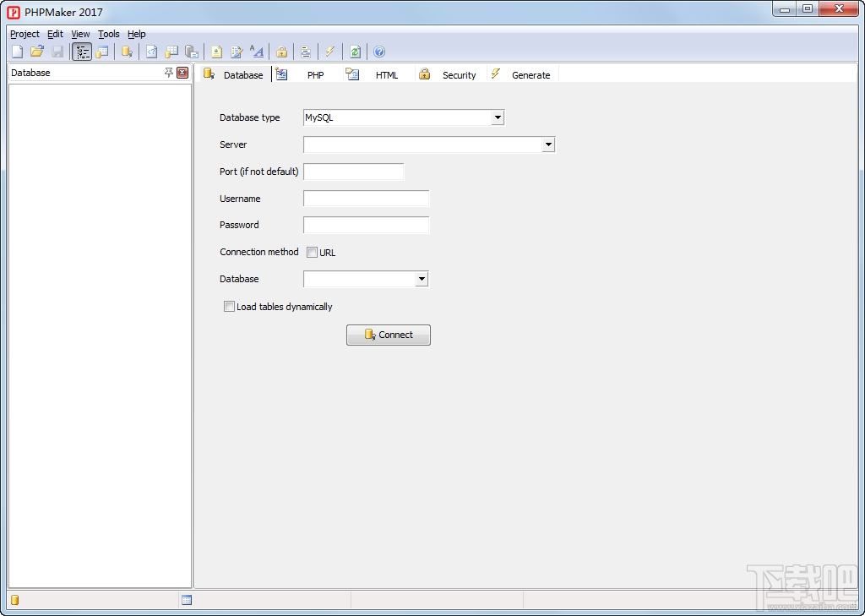Click the greyed-out save disk icon
The width and height of the screenshot is (865, 616).
pos(57,52)
